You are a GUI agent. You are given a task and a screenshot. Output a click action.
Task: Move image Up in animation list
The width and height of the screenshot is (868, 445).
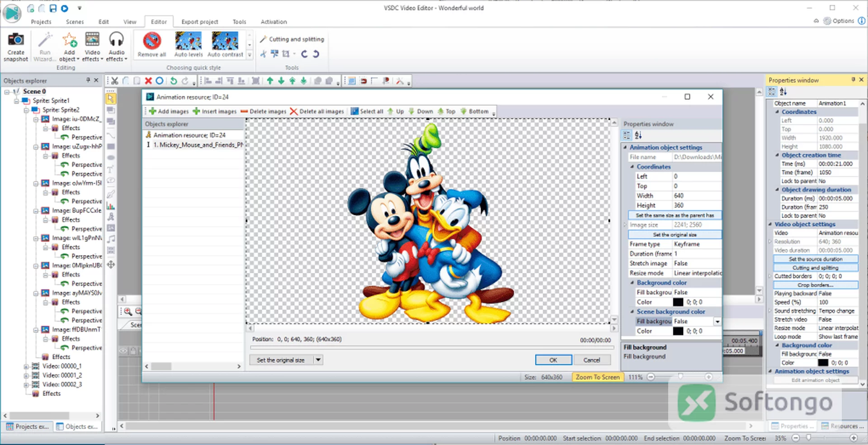(396, 111)
